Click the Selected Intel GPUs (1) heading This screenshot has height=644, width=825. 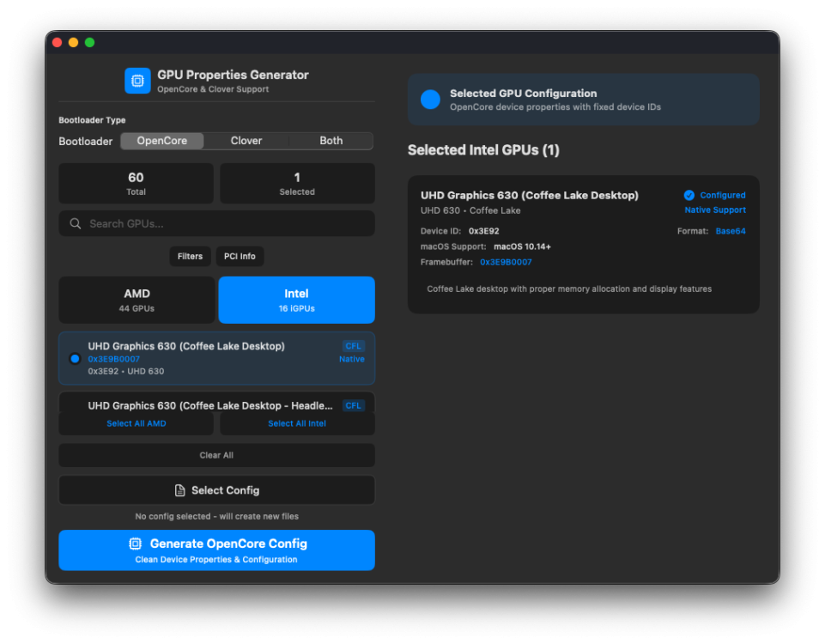pos(483,150)
